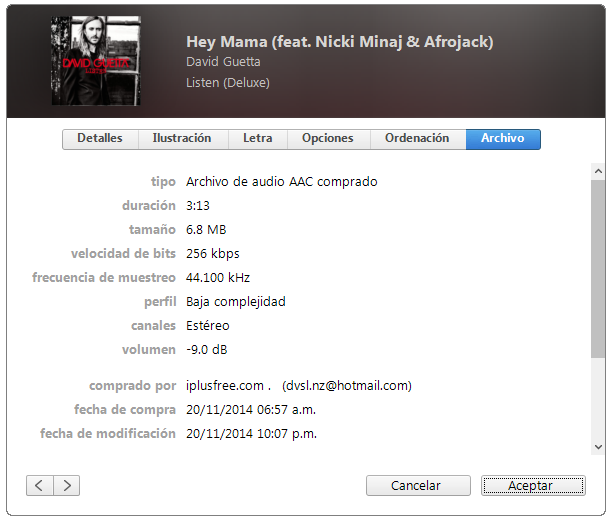Confirm with the Aceptar button

point(533,485)
